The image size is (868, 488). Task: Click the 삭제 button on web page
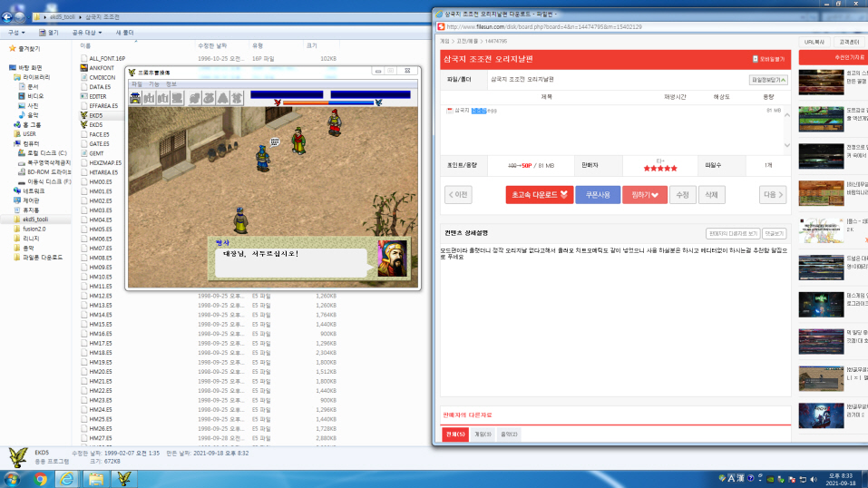(711, 195)
